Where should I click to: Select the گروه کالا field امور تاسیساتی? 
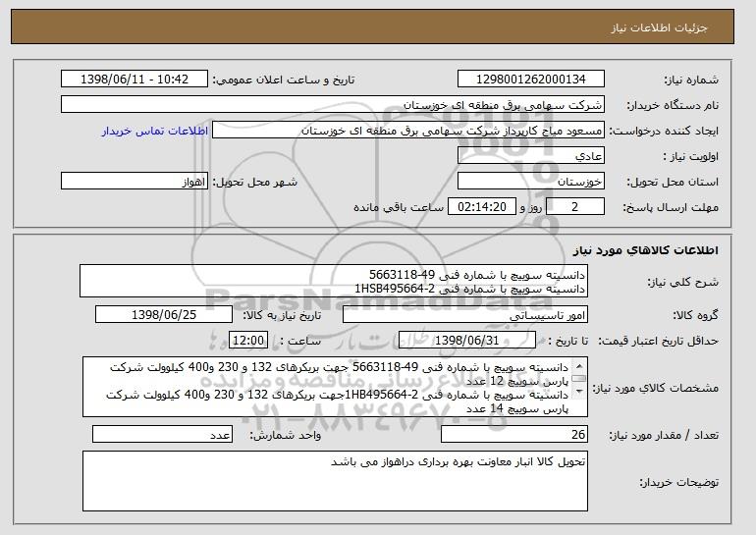pyautogui.click(x=464, y=315)
